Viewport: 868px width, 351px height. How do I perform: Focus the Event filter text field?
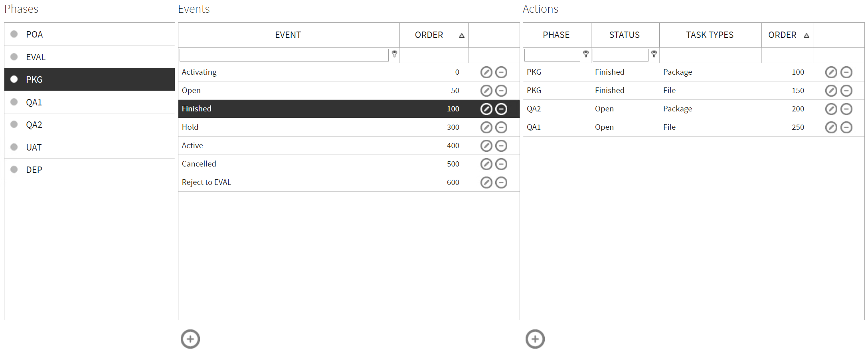point(284,55)
